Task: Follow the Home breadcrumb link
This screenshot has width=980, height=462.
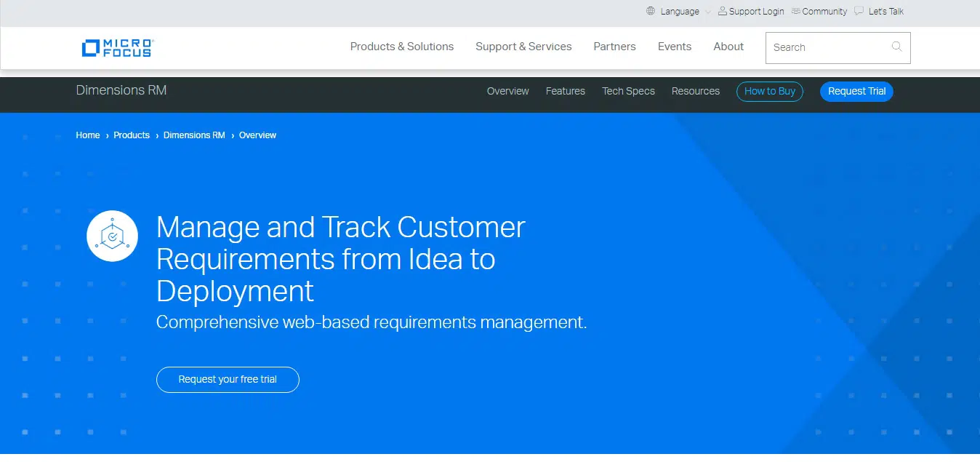Action: (88, 135)
